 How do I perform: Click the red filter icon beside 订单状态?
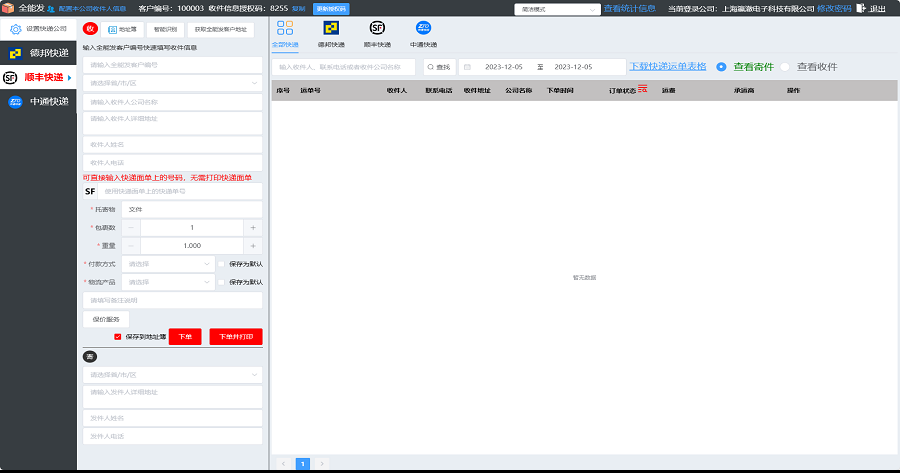643,90
